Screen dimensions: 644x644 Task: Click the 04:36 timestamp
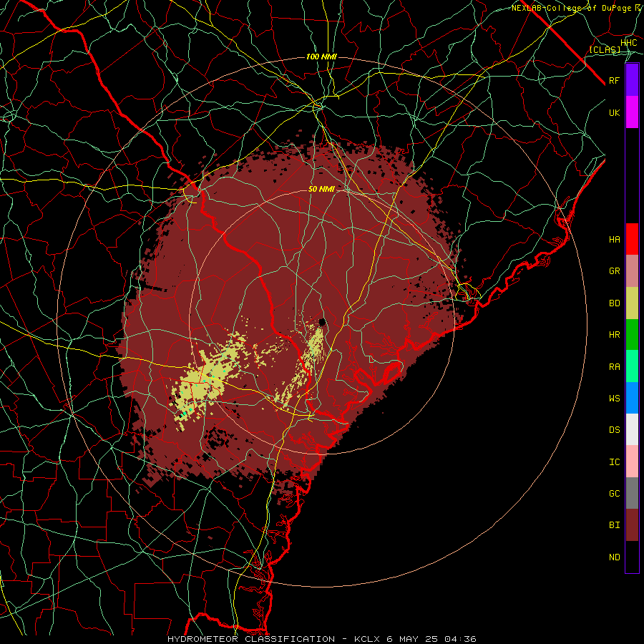click(x=460, y=639)
